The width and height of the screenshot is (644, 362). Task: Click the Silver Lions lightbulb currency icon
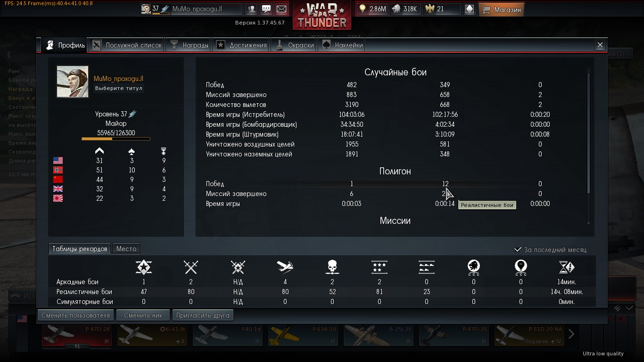point(363,9)
